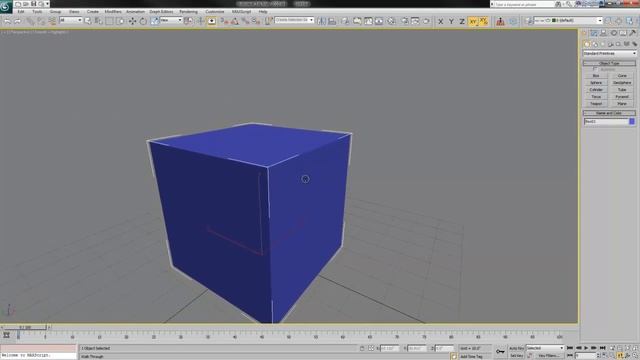
Task: Restrict movement to the Y axis
Action: pos(451,21)
